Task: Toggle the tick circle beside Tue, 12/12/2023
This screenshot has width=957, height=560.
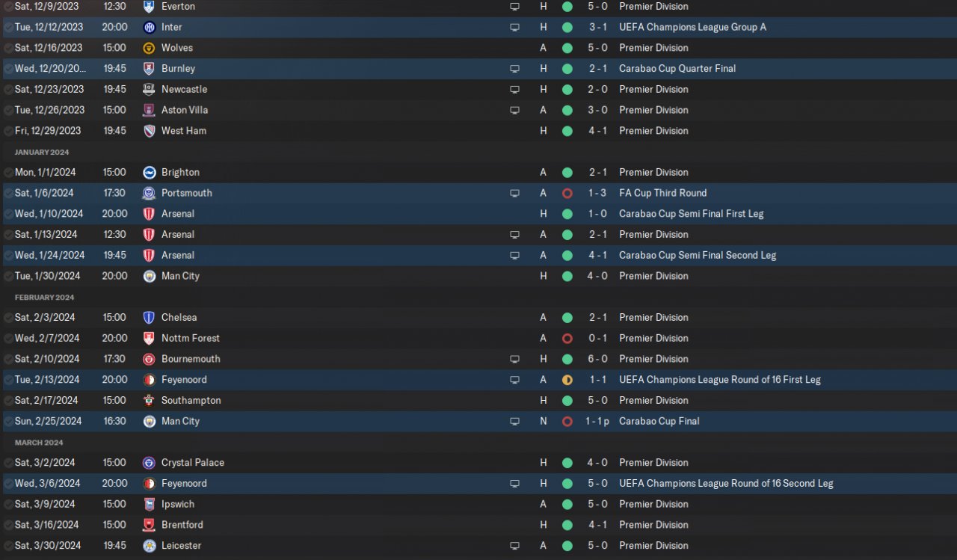Action: pos(7,27)
